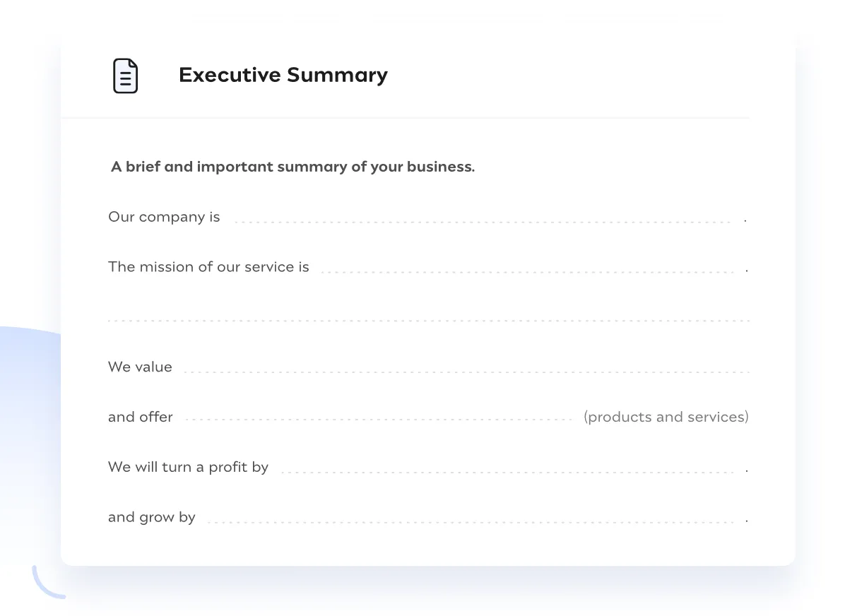Image resolution: width=857 pixels, height=616 pixels.
Task: Fill in the blank after "Our company is"
Action: 482,220
